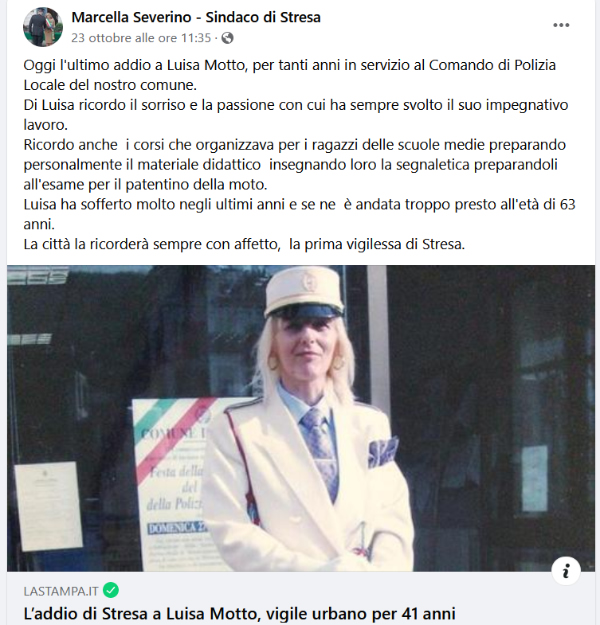Click the paragraph starting Ricordo anche i corsi
Viewport: 600px width, 625px height.
[x=295, y=165]
